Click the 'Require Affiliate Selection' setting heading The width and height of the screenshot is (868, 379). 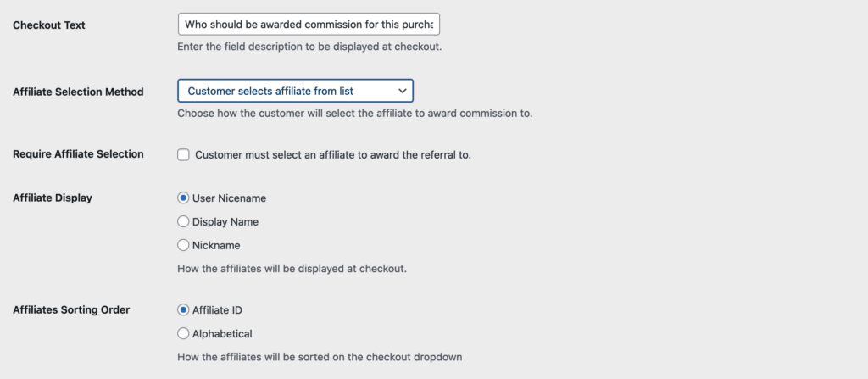click(78, 154)
